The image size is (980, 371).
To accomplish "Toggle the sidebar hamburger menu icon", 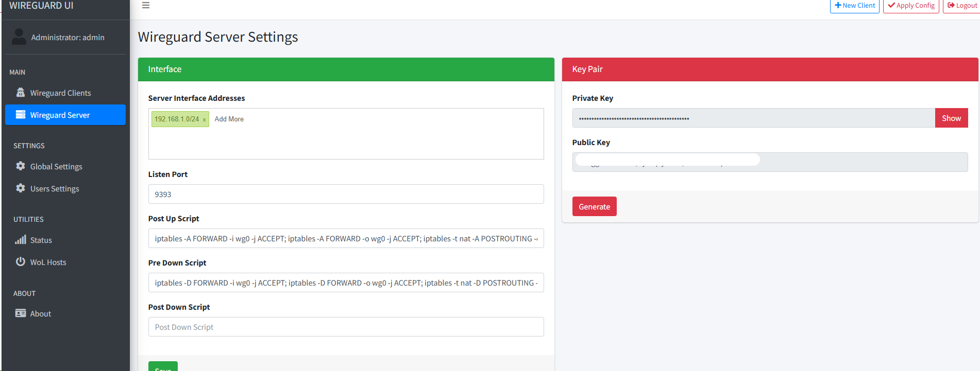I will coord(146,5).
